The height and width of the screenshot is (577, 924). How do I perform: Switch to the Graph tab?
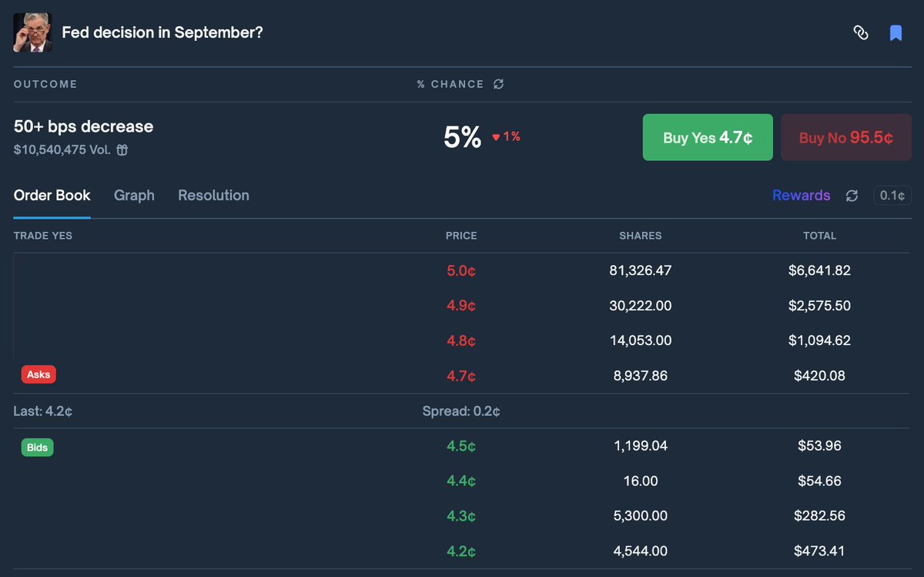click(x=134, y=195)
